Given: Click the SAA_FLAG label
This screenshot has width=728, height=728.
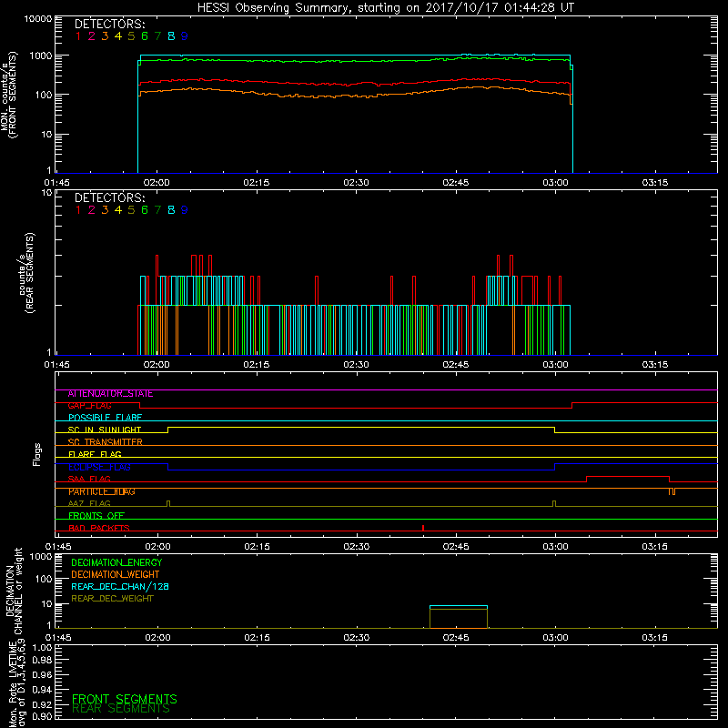Looking at the screenshot, I should point(89,480).
